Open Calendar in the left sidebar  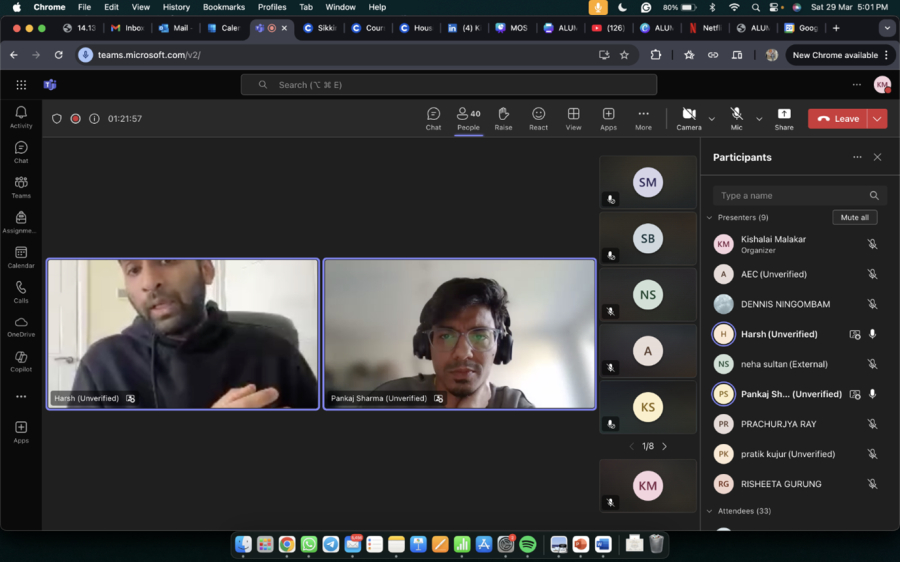[21, 257]
